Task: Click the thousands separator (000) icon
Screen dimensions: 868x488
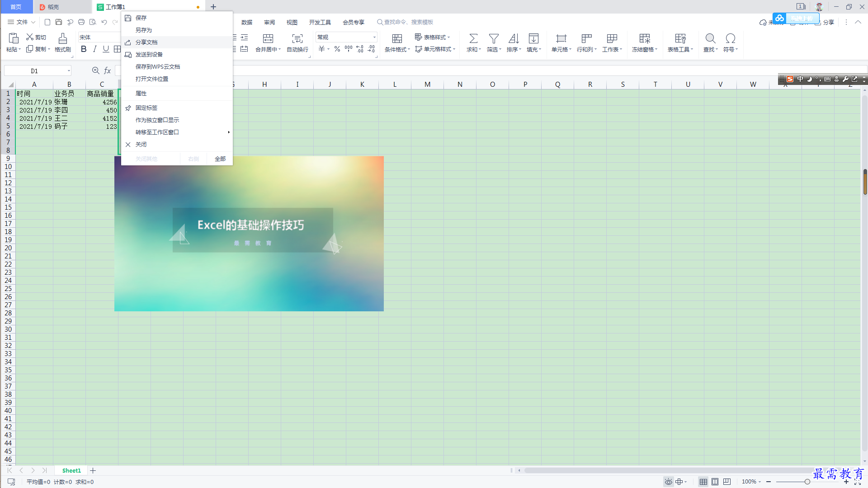Action: point(349,49)
